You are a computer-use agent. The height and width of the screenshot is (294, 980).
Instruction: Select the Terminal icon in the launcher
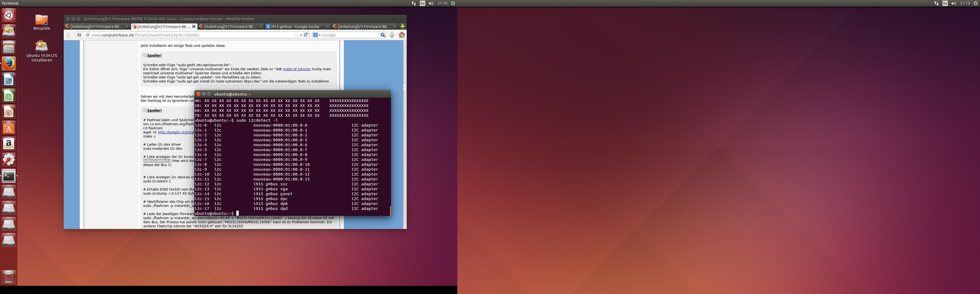click(9, 176)
